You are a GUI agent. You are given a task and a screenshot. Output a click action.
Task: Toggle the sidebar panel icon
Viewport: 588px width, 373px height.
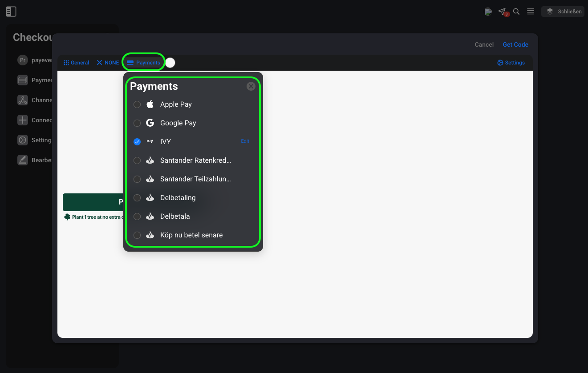[x=11, y=12]
